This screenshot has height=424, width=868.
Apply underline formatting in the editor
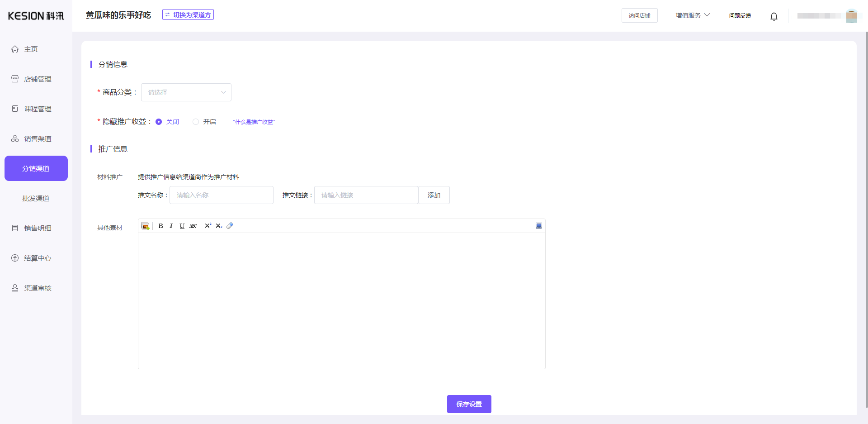click(x=182, y=226)
